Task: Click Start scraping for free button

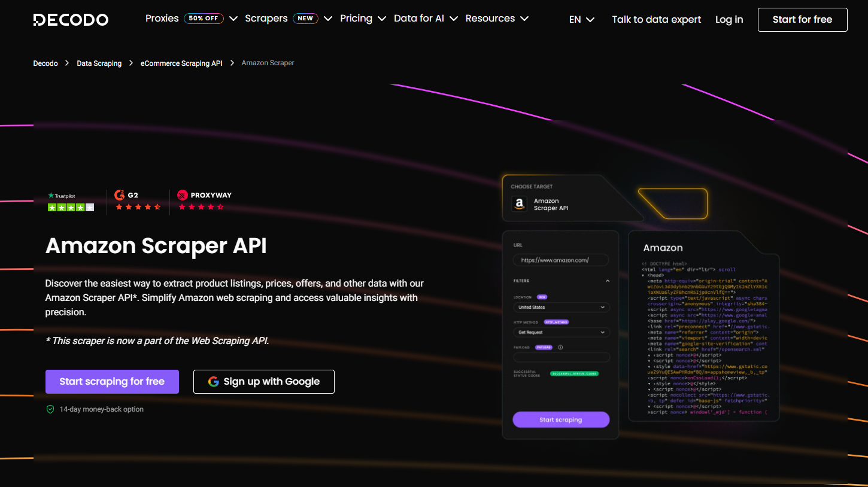Action: click(x=112, y=382)
